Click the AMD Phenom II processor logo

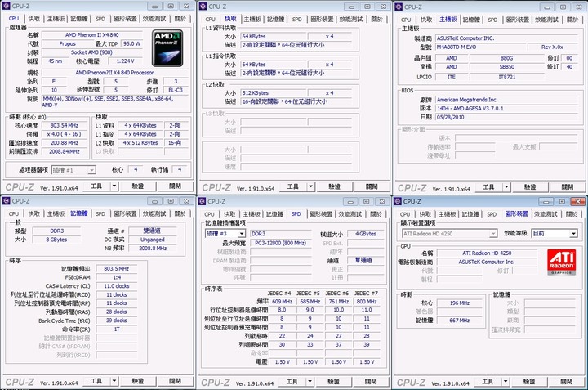click(x=167, y=48)
